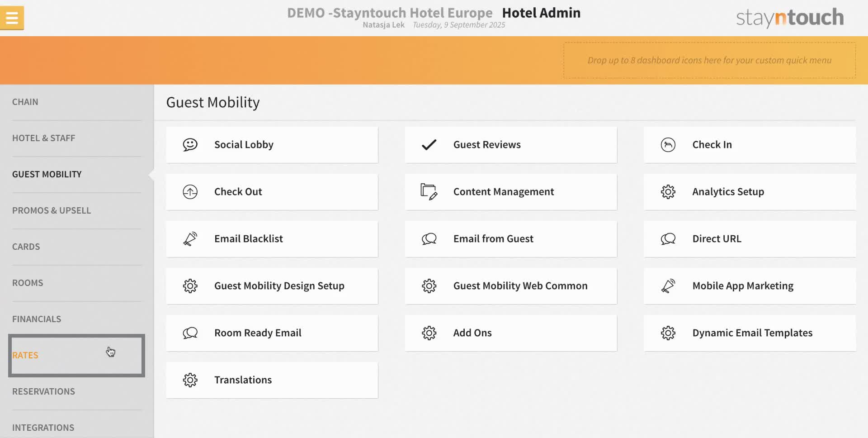Screen dimensions: 868x438
Task: Click the Email from Guest chat icon
Action: pos(429,239)
